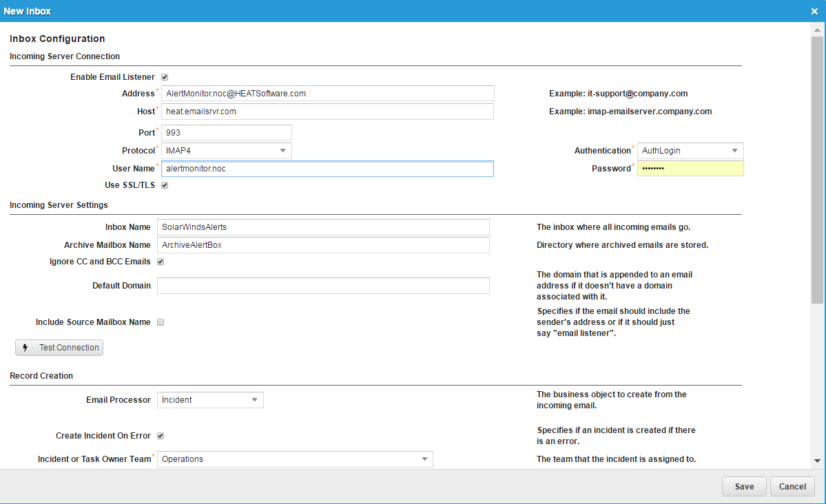Image resolution: width=826 pixels, height=504 pixels.
Task: Expand the Incident or Task Owner Team dropdown
Action: pyautogui.click(x=423, y=459)
